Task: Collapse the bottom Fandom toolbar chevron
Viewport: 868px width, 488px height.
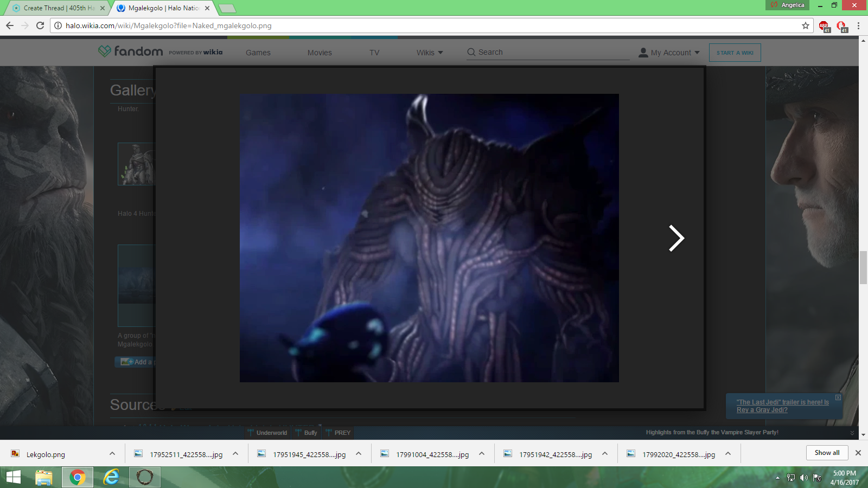Action: click(x=852, y=433)
